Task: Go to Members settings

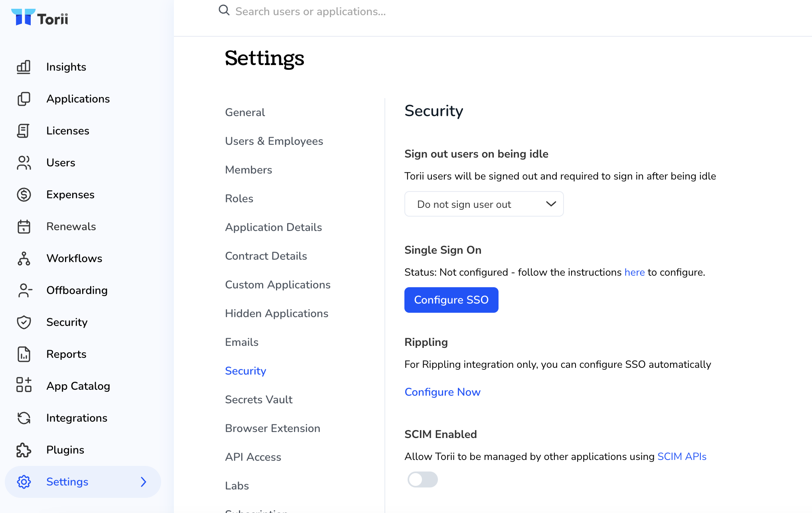Action: [248, 170]
